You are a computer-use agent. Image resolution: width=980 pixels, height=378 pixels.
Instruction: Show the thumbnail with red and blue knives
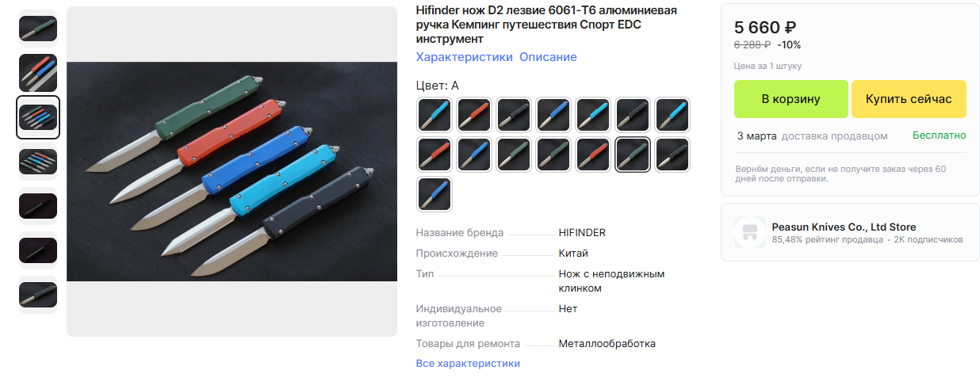tap(38, 73)
